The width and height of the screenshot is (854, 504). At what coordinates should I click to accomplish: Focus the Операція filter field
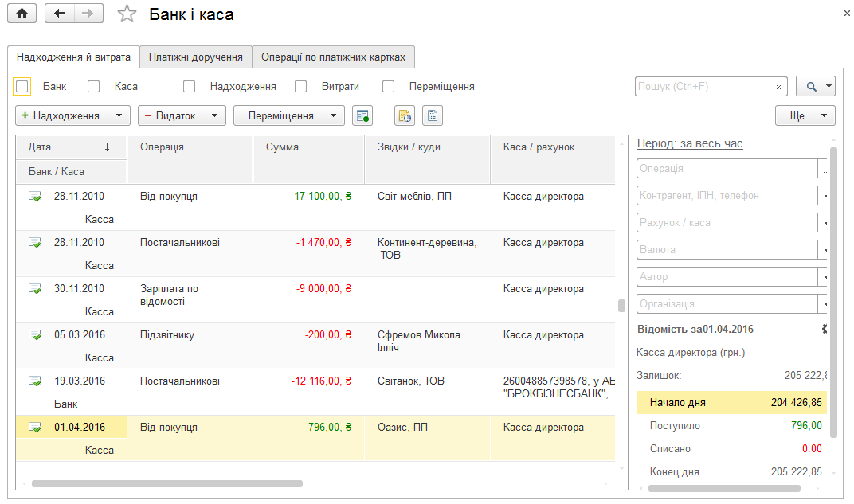coord(727,169)
